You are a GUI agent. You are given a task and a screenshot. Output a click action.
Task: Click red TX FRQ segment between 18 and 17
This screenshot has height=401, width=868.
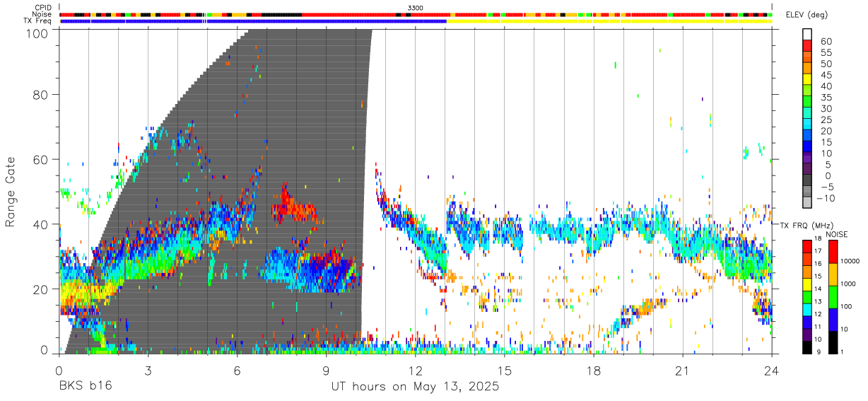click(x=807, y=245)
